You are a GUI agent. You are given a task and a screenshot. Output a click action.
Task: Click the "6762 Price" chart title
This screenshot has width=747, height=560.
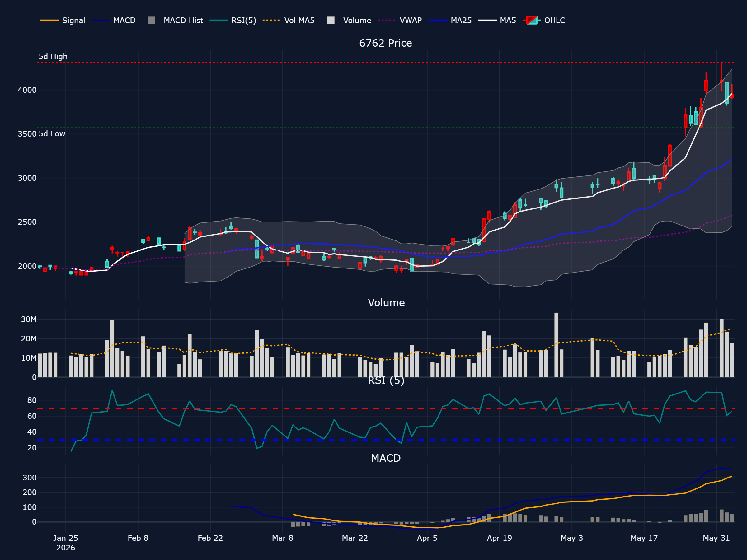pyautogui.click(x=385, y=43)
